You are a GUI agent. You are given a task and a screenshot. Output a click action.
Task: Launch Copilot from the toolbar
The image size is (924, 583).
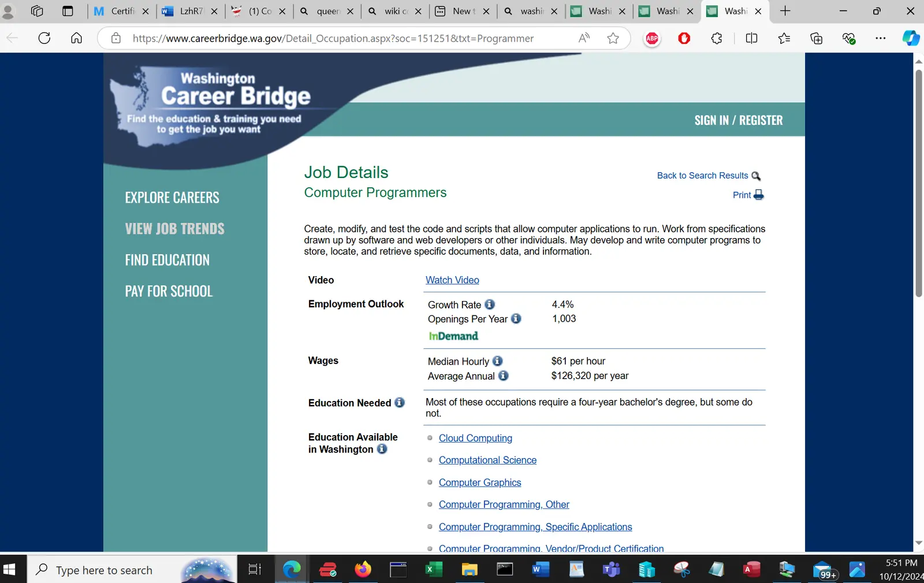tap(911, 38)
